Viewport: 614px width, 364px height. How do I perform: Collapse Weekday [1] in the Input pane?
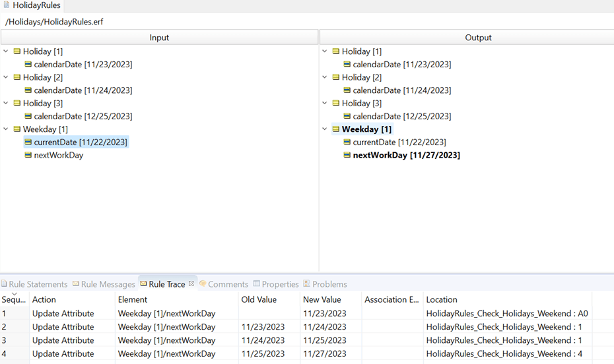[6, 129]
